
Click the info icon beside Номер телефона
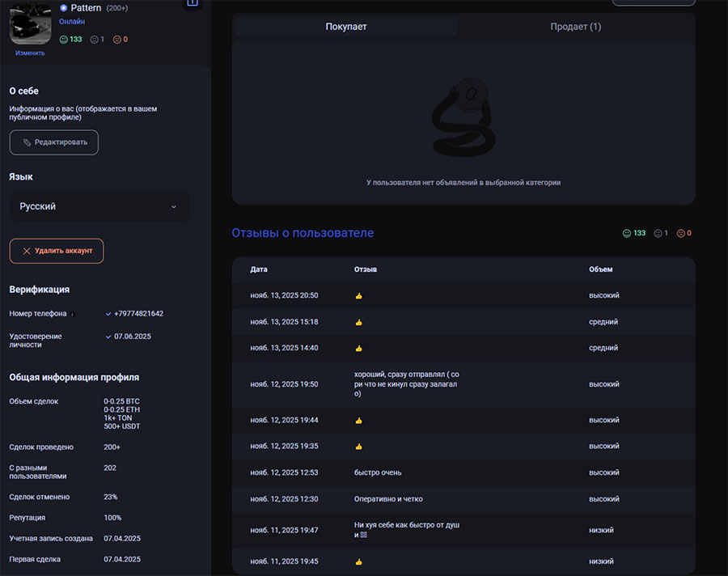point(73,314)
